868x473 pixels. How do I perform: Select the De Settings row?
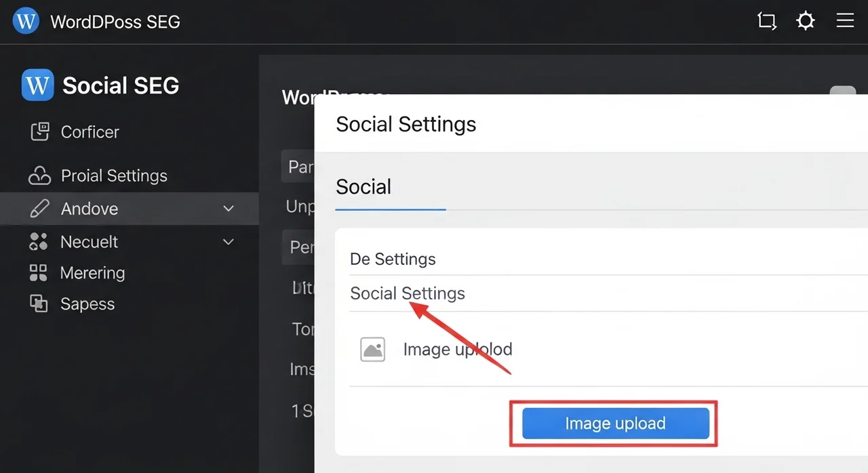[393, 259]
